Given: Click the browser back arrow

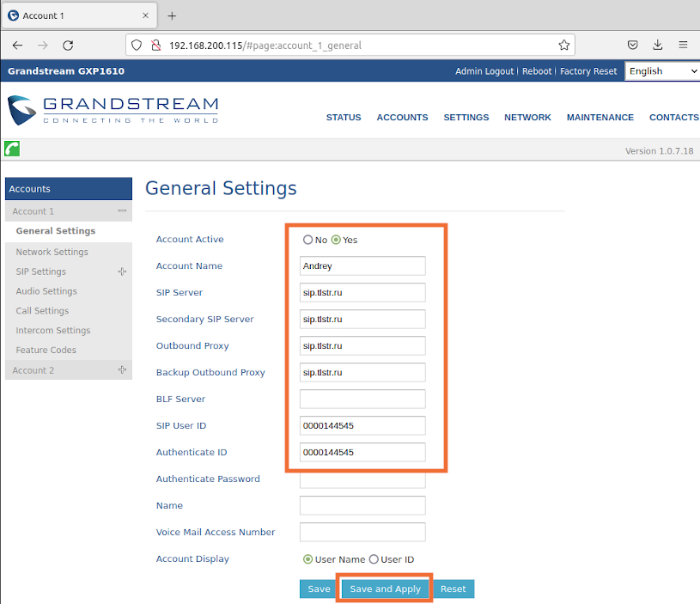Looking at the screenshot, I should click(17, 45).
